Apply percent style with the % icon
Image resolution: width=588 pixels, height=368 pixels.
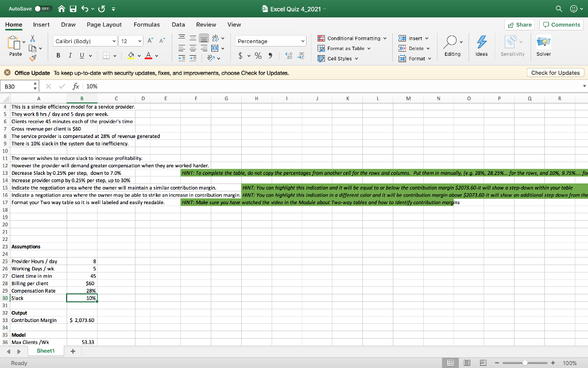click(x=258, y=55)
